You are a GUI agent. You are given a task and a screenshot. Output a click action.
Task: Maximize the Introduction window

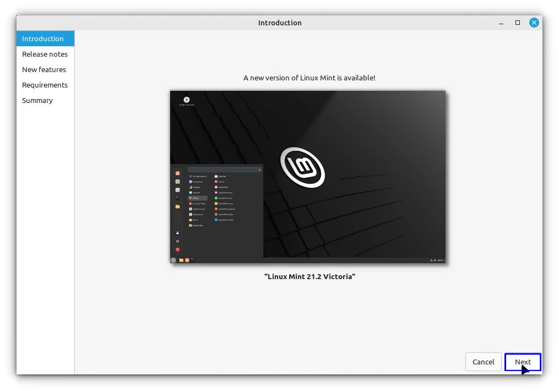518,23
